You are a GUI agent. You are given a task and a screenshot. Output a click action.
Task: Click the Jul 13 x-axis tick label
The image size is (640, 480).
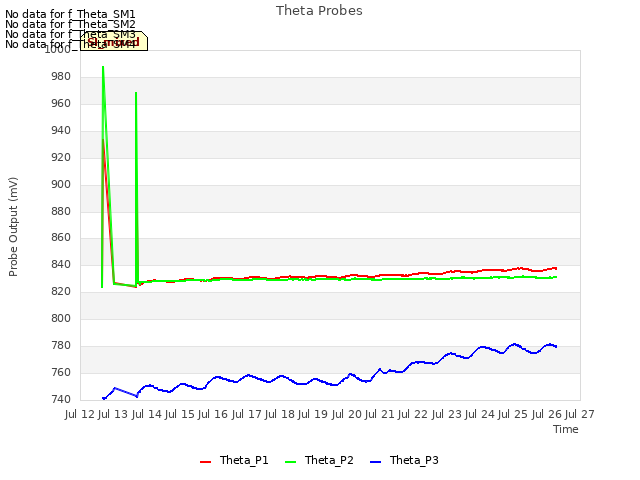(x=113, y=414)
